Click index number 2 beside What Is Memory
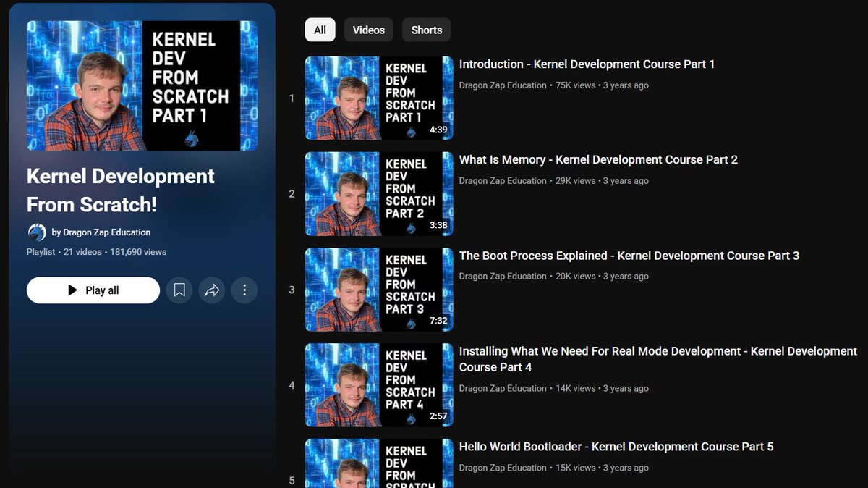868x488 pixels. (x=292, y=194)
